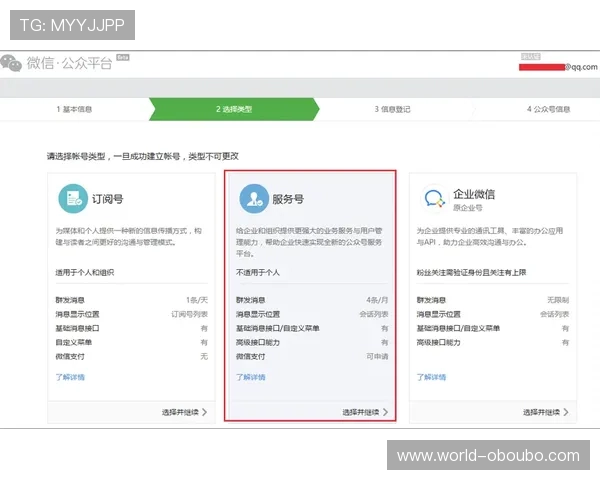Screen dimensions: 600x480
Task: Click 可申请 value for 微信支付
Action: (x=377, y=356)
